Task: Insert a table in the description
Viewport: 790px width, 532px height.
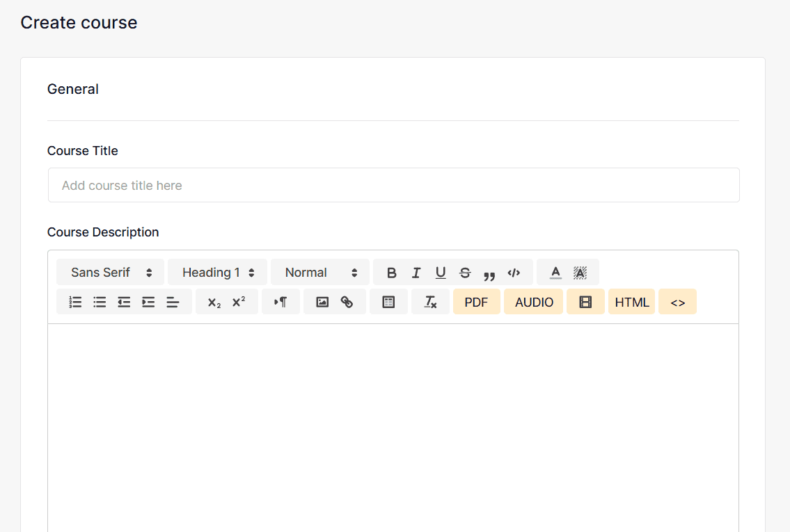Action: (x=388, y=301)
